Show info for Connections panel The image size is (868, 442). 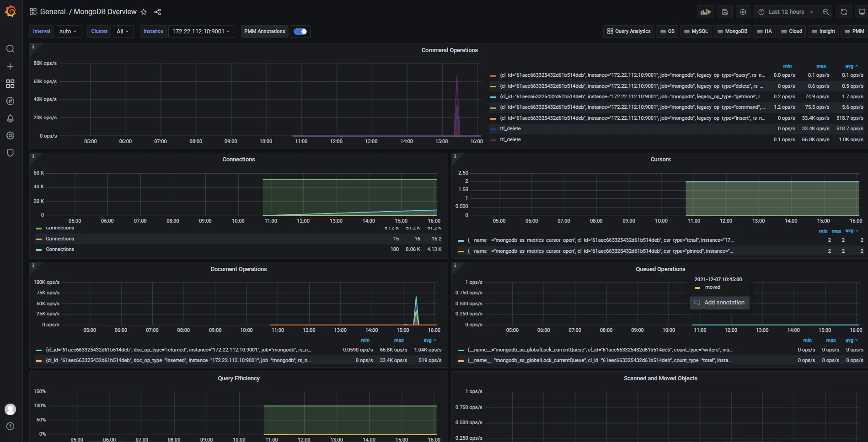point(33,156)
